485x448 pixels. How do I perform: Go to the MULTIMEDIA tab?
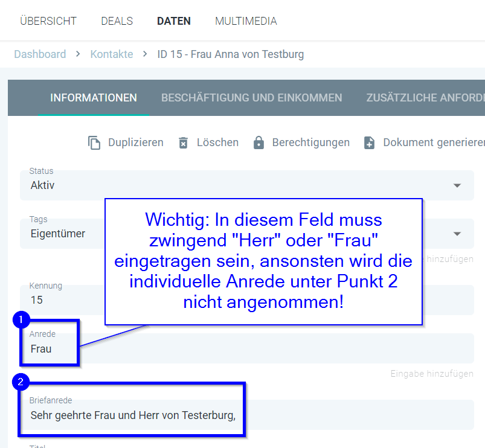click(x=246, y=21)
